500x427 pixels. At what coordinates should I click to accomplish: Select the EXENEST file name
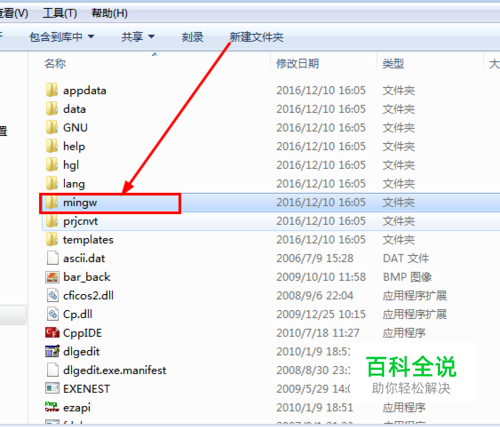tap(86, 389)
